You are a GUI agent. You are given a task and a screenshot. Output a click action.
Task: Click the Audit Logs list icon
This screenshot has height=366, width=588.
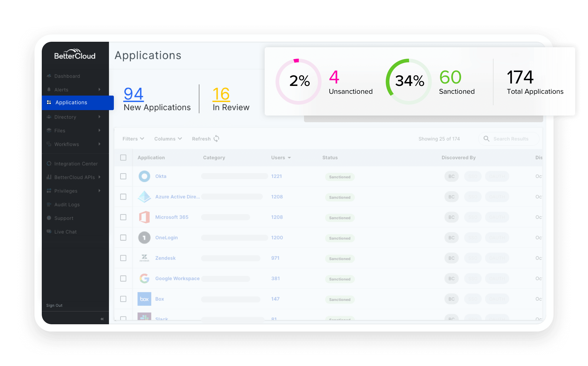coord(49,204)
